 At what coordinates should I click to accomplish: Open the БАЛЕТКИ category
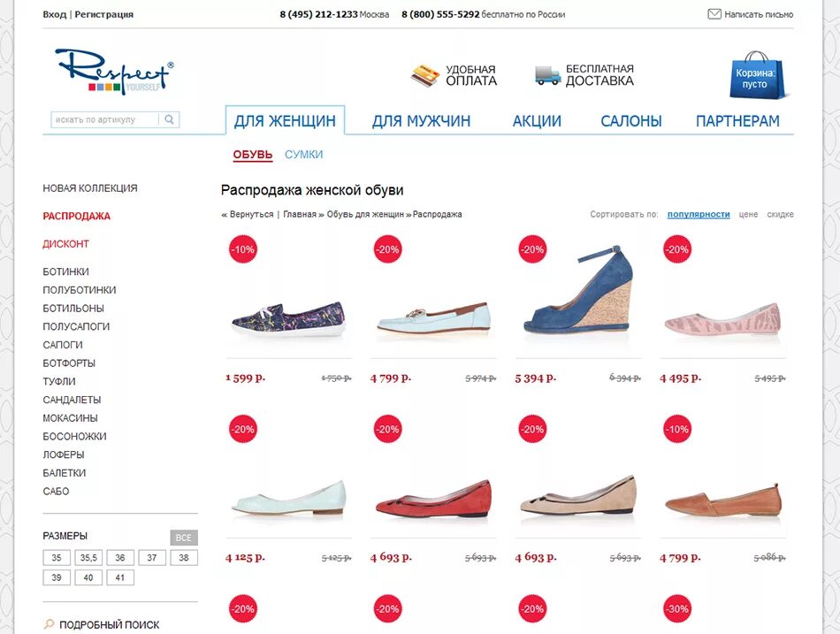click(x=65, y=473)
